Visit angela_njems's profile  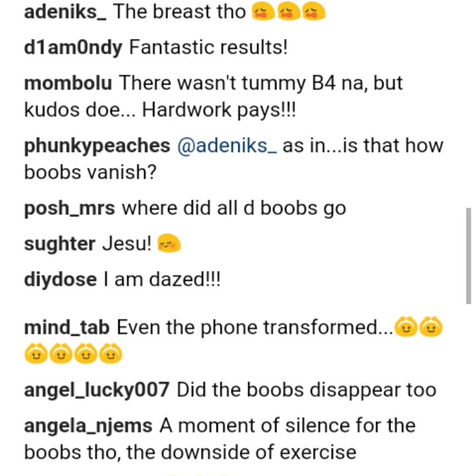tap(88, 426)
